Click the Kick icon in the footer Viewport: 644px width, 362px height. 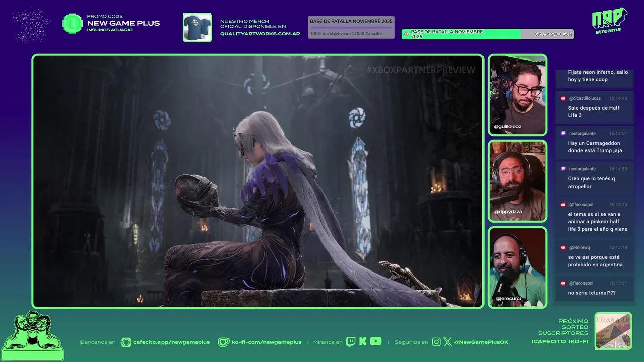coord(363,342)
